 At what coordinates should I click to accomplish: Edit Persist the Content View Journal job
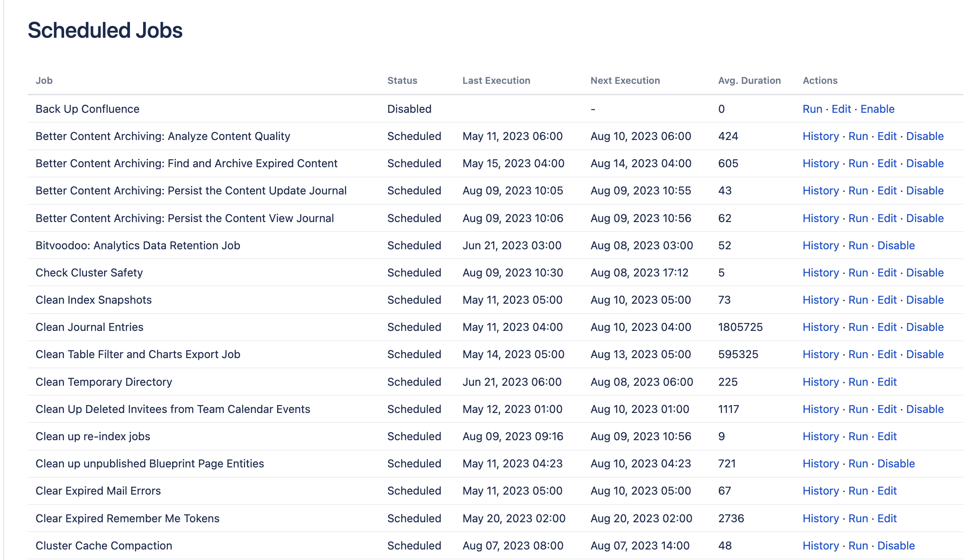click(x=887, y=218)
